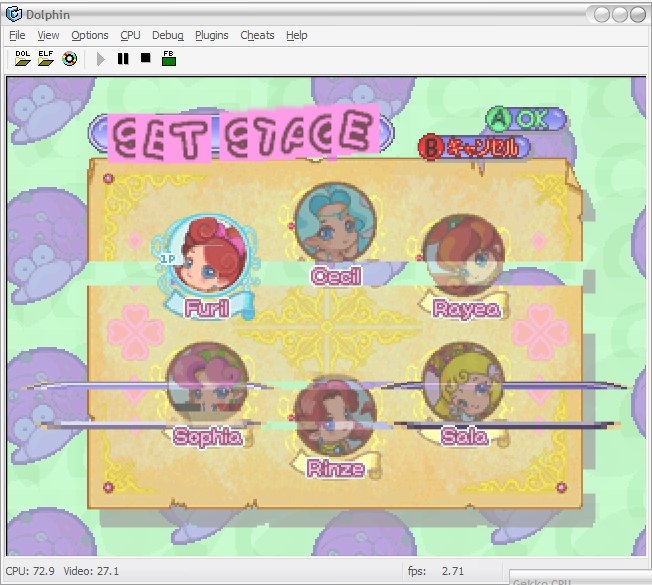
Task: Click the Dolphin app icon in title bar
Action: 14,14
